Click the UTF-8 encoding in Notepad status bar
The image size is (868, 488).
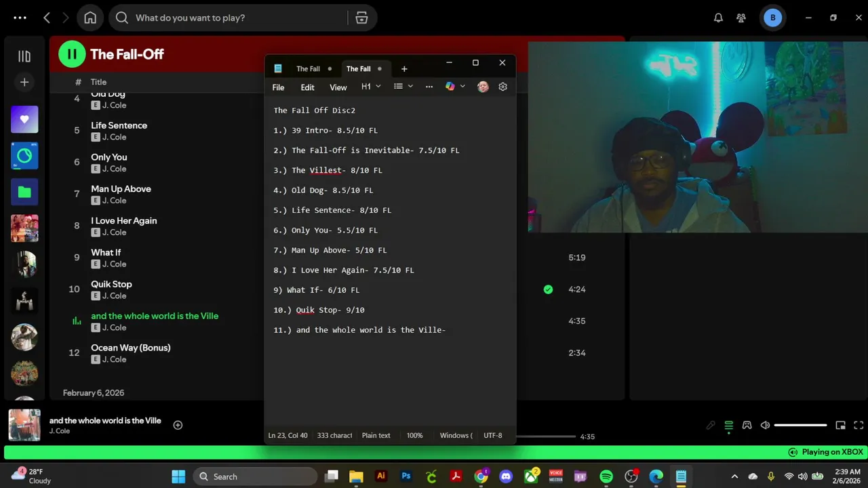pos(493,436)
